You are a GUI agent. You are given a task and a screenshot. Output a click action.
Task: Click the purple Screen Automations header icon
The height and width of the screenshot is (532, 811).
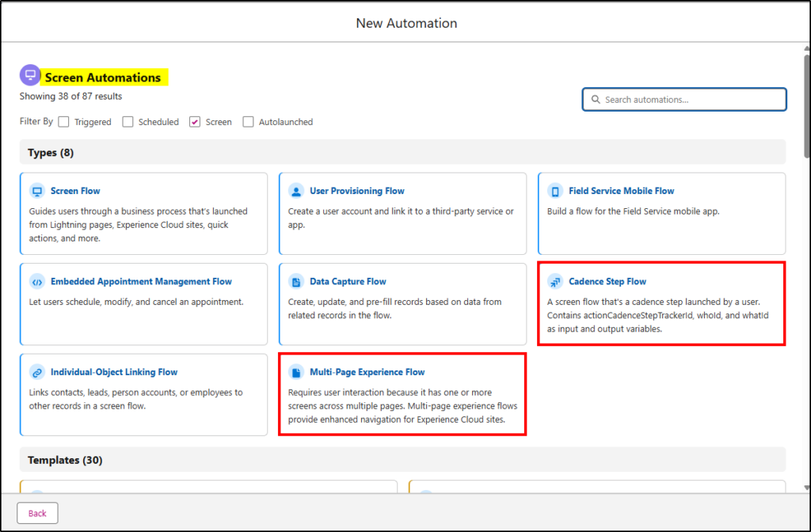tap(30, 75)
